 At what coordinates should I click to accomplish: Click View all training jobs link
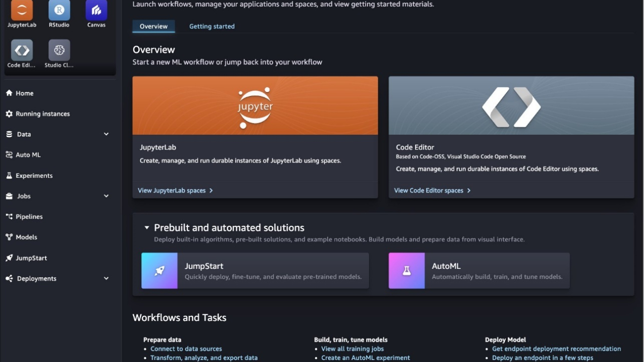pyautogui.click(x=353, y=349)
